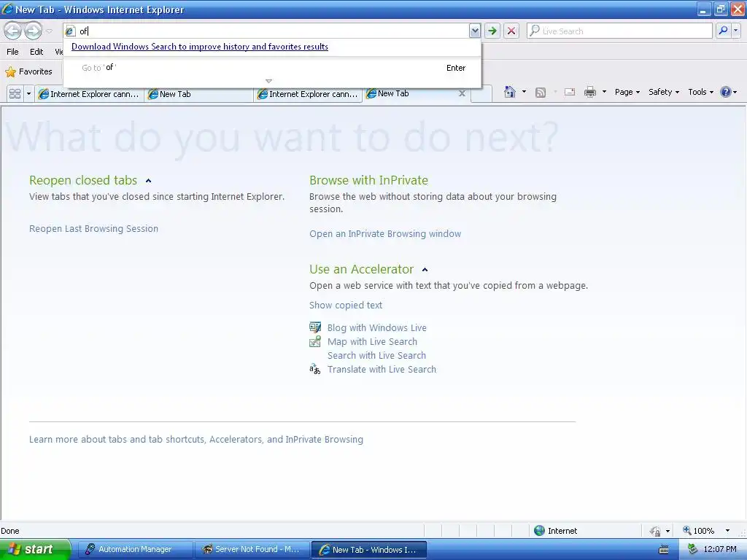Click the Map with Live Search icon
747x560 pixels.
coord(315,341)
